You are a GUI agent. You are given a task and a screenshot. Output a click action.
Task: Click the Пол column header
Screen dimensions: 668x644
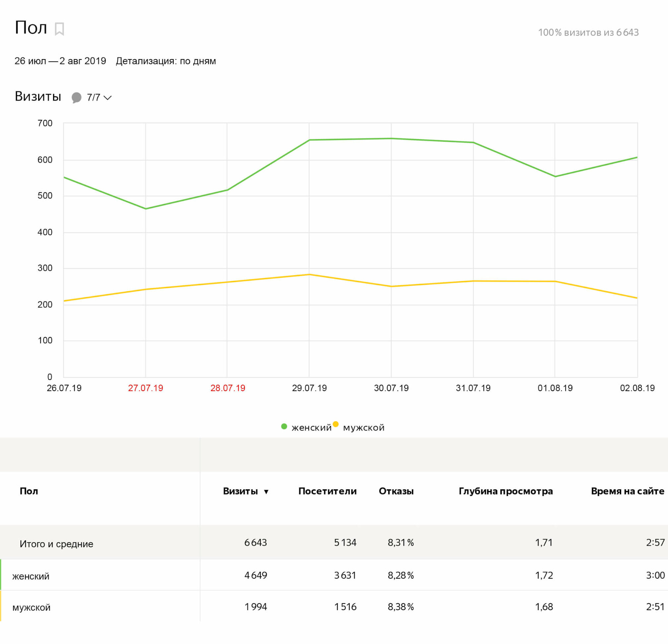(x=29, y=491)
